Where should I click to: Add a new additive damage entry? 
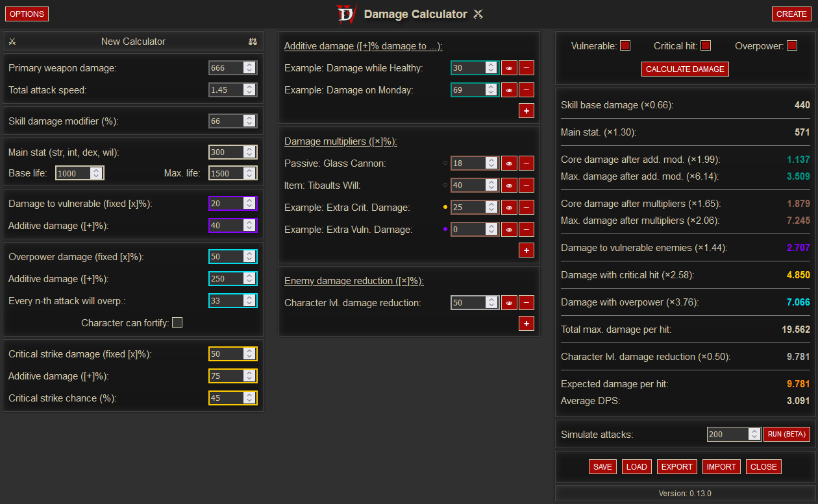(526, 111)
